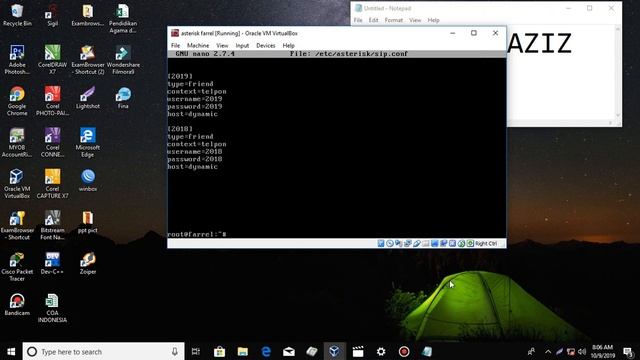Select the Corel CONNECT desktop icon
This screenshot has height=360, width=640.
pos(52,142)
